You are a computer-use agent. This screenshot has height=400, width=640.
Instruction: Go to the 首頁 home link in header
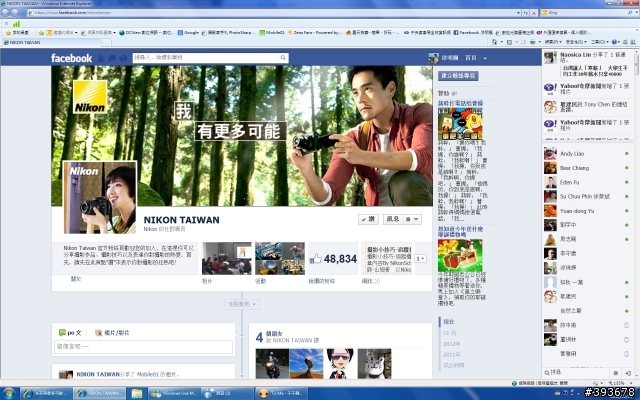(x=471, y=58)
